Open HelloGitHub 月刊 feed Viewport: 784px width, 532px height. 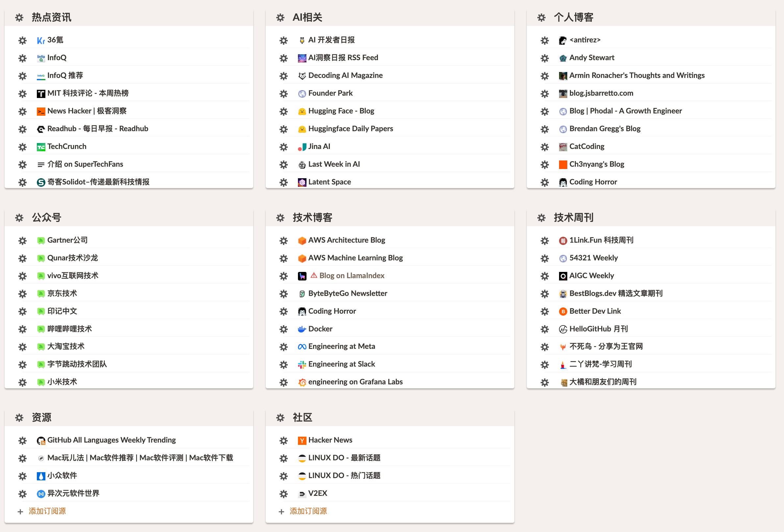(598, 329)
